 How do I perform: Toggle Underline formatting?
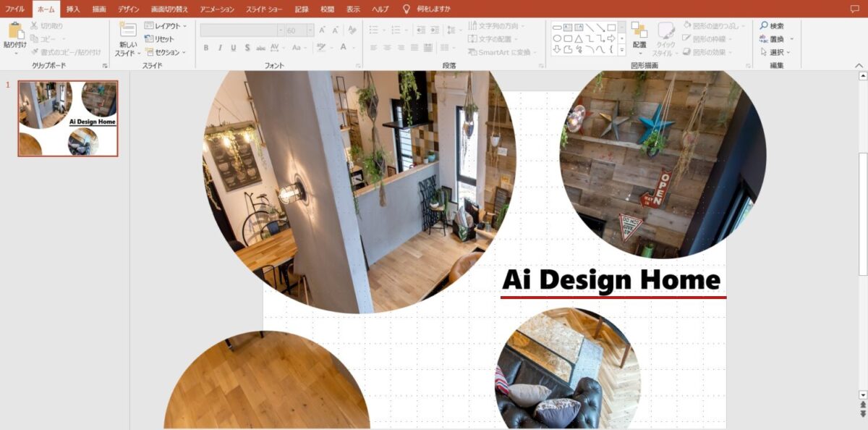click(233, 48)
